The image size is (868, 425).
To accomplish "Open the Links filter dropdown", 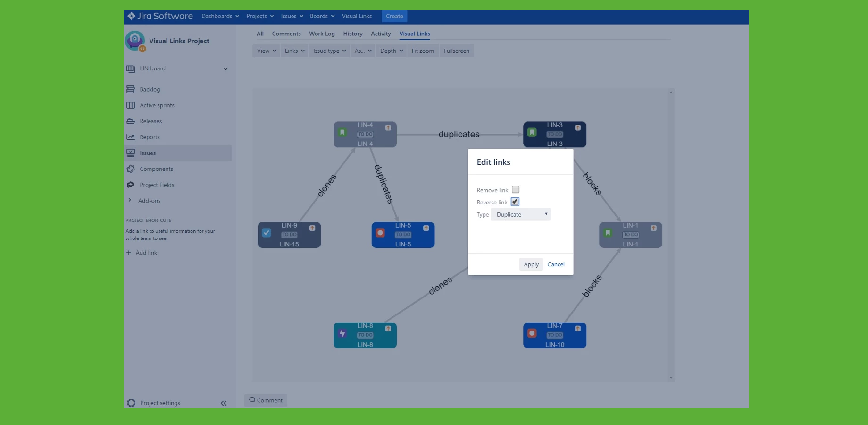I will (295, 51).
